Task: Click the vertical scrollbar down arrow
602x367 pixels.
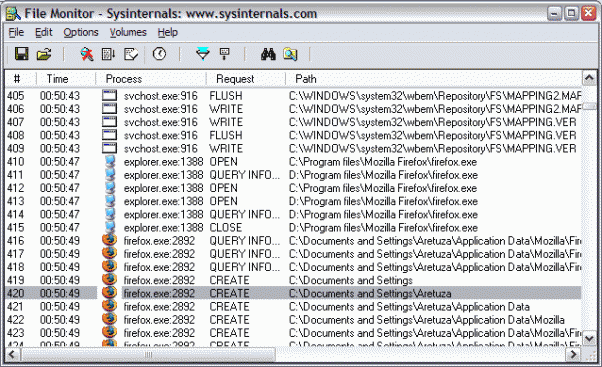Action: tap(589, 339)
